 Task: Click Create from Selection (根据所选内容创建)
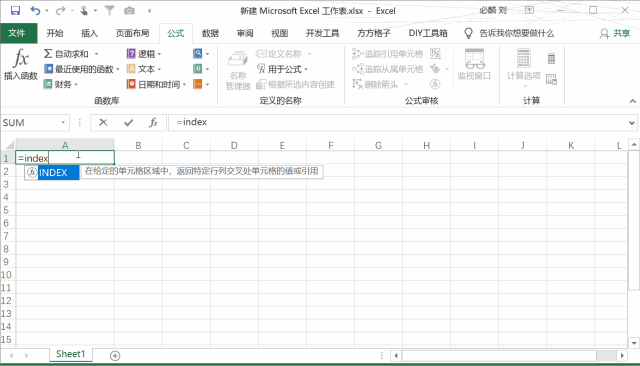[x=296, y=84]
